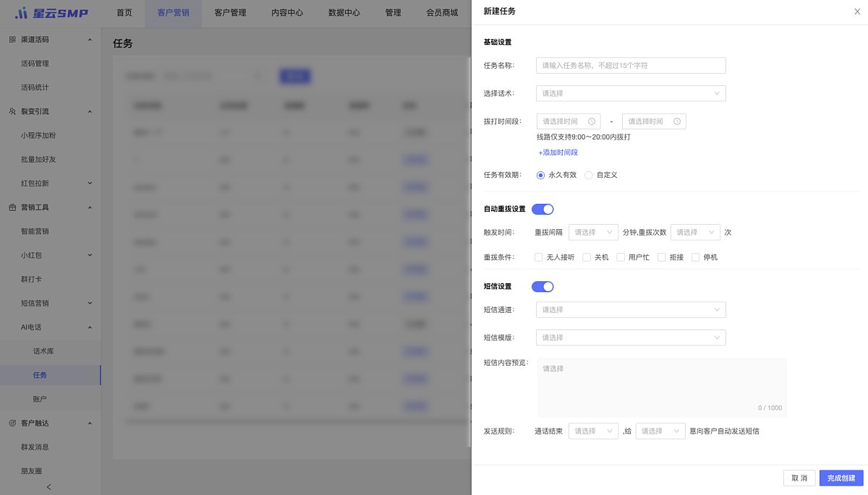Open 群发消息 in the sidebar

35,447
